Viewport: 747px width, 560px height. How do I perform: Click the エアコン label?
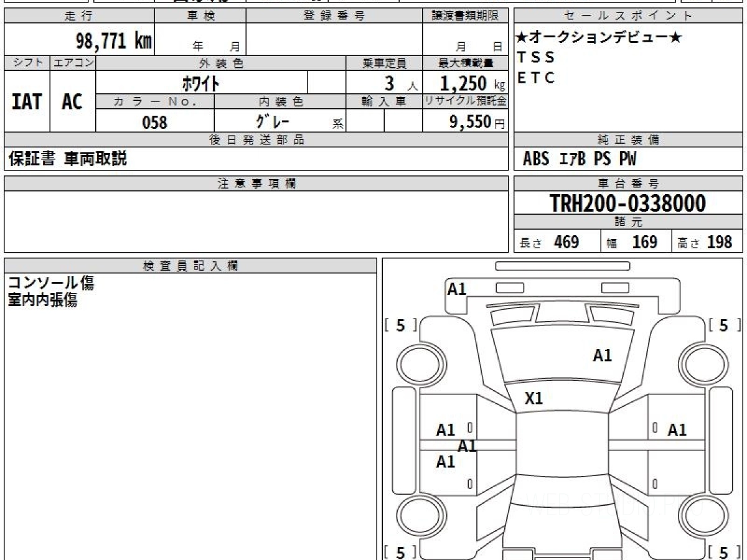[73, 63]
